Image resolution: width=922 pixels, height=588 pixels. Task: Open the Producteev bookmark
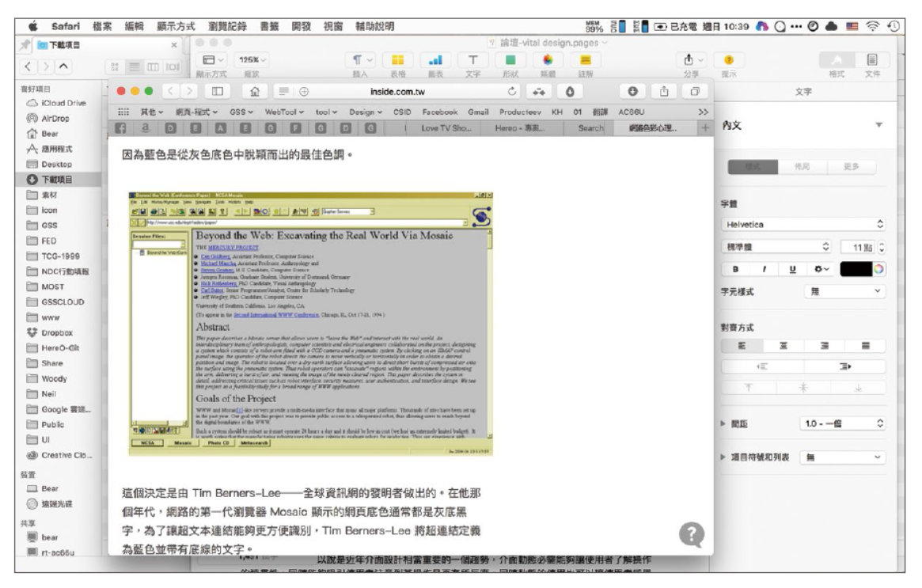coord(520,112)
